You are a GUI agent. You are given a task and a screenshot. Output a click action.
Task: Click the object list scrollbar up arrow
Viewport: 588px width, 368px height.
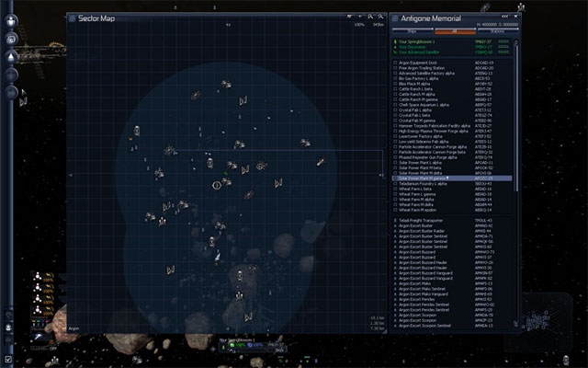[516, 41]
